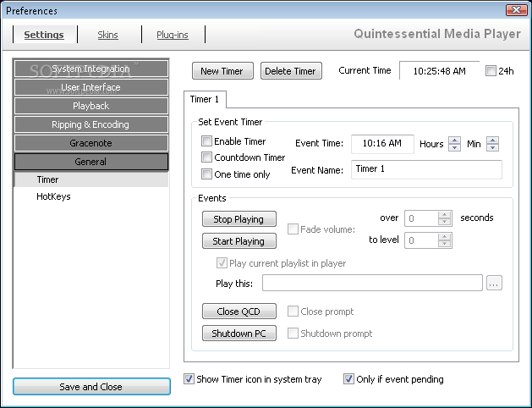Click the to level value field

click(420, 240)
